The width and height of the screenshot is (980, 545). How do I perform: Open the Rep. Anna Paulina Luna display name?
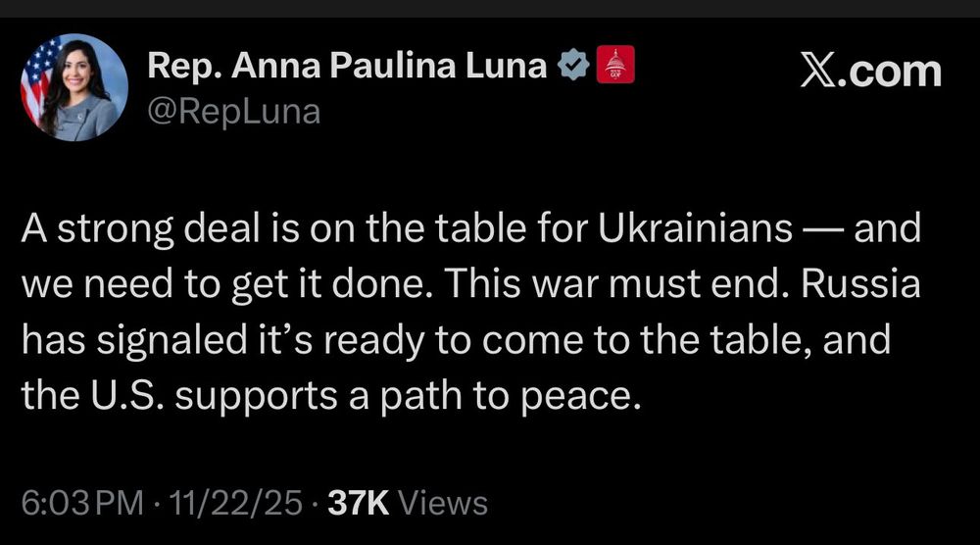(x=347, y=65)
